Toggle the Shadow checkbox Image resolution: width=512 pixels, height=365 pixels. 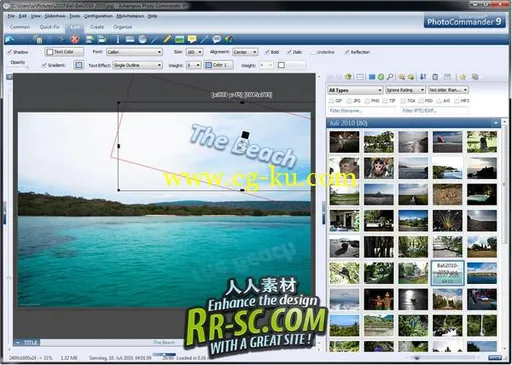tap(10, 52)
